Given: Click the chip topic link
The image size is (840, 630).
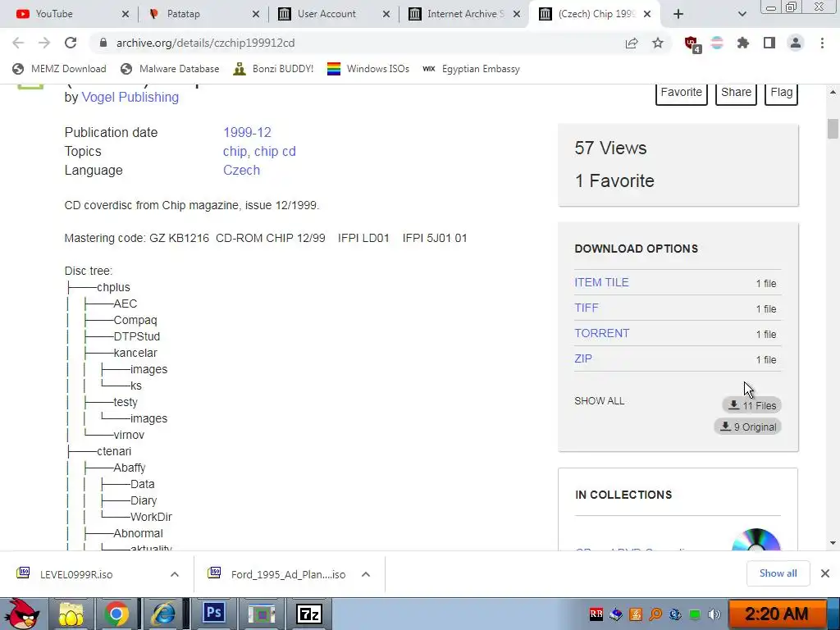Looking at the screenshot, I should (235, 152).
